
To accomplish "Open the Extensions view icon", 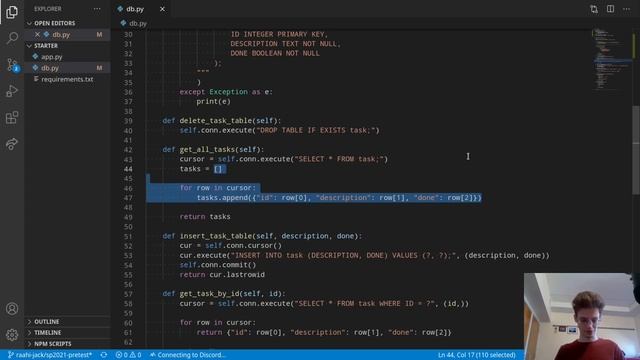I will [12, 118].
